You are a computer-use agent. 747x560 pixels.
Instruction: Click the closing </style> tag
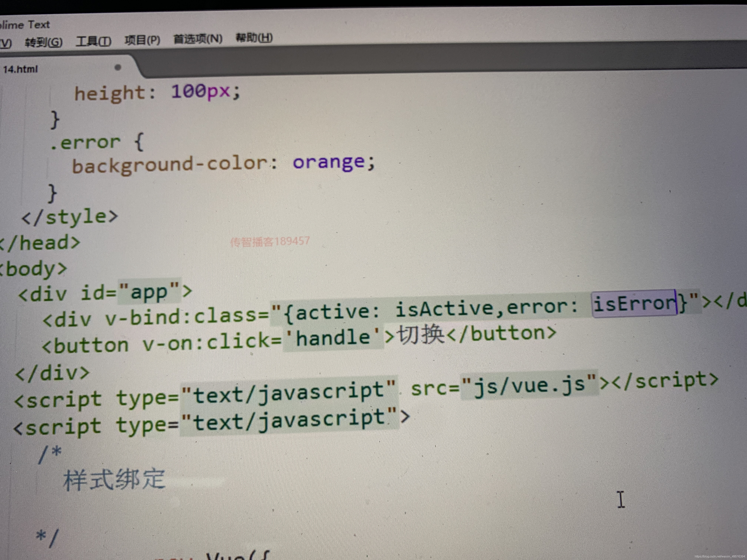pyautogui.click(x=69, y=217)
